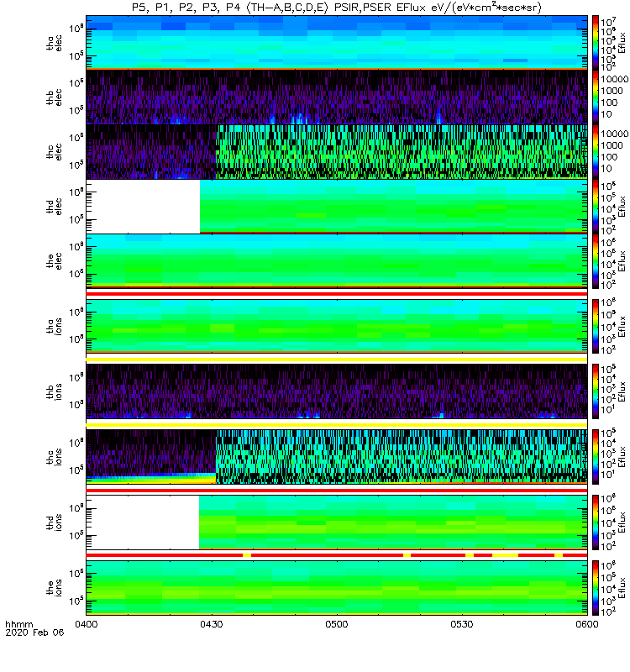
Task: Click the tha elec color bar
Action: [x=596, y=43]
